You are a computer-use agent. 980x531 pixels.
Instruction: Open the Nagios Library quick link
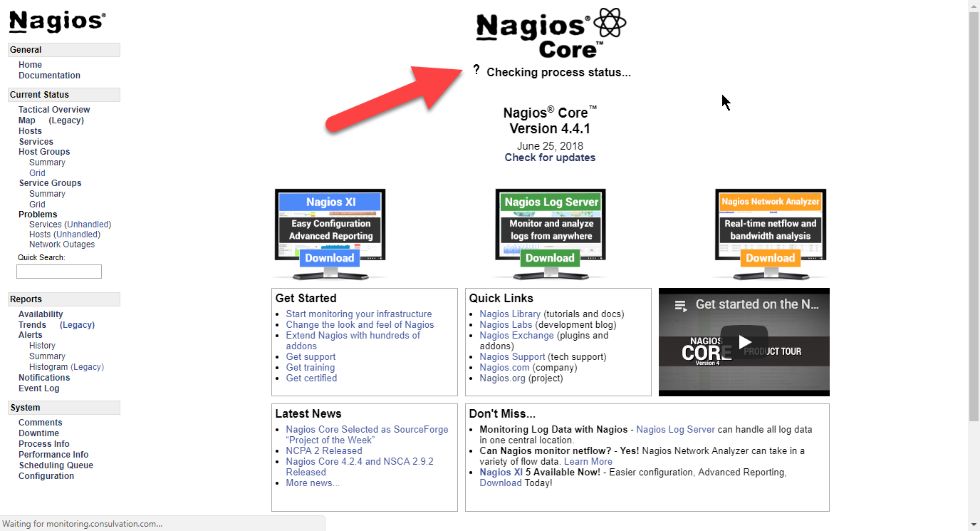(x=510, y=314)
